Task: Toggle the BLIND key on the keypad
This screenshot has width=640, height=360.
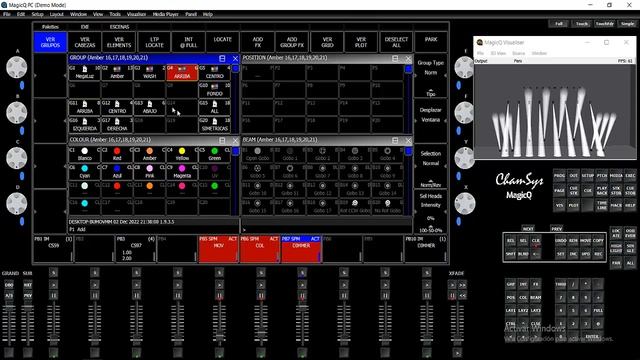Action: 523,254
